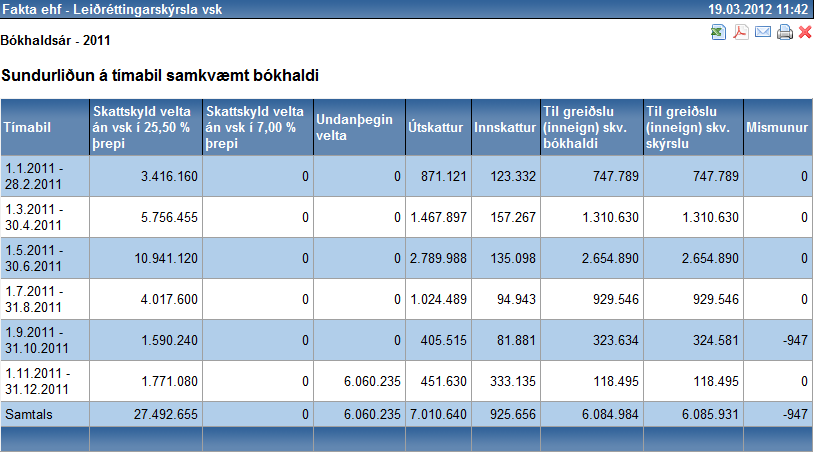Export the report as PDF

click(x=741, y=33)
